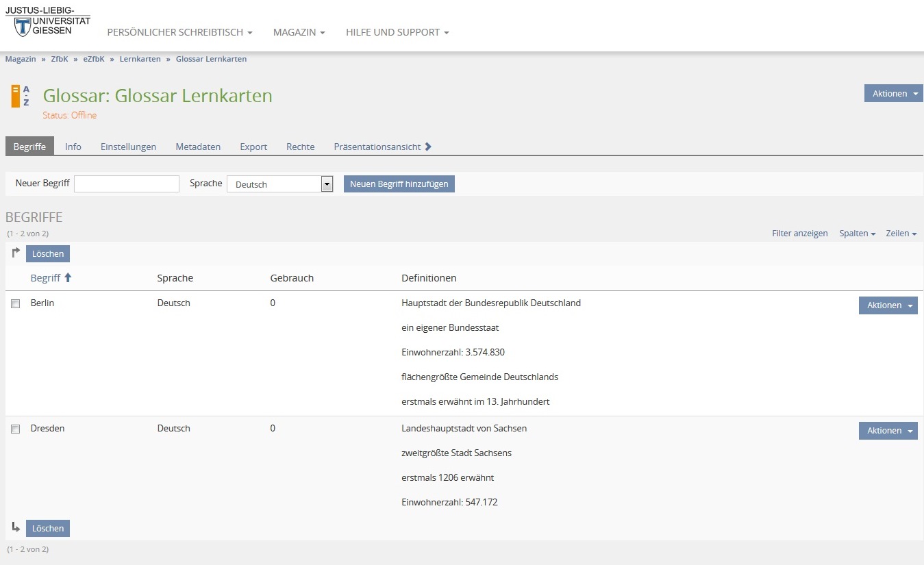Select the Dresden row checkbox

(16, 429)
